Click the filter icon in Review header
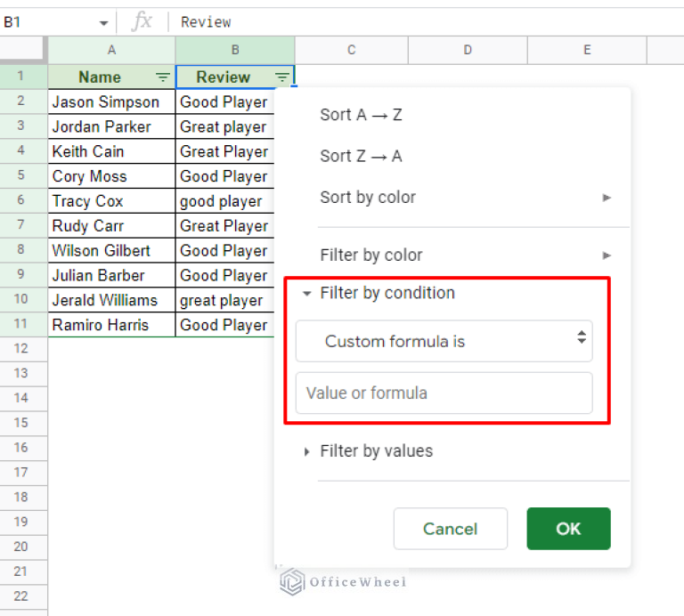 pos(281,77)
